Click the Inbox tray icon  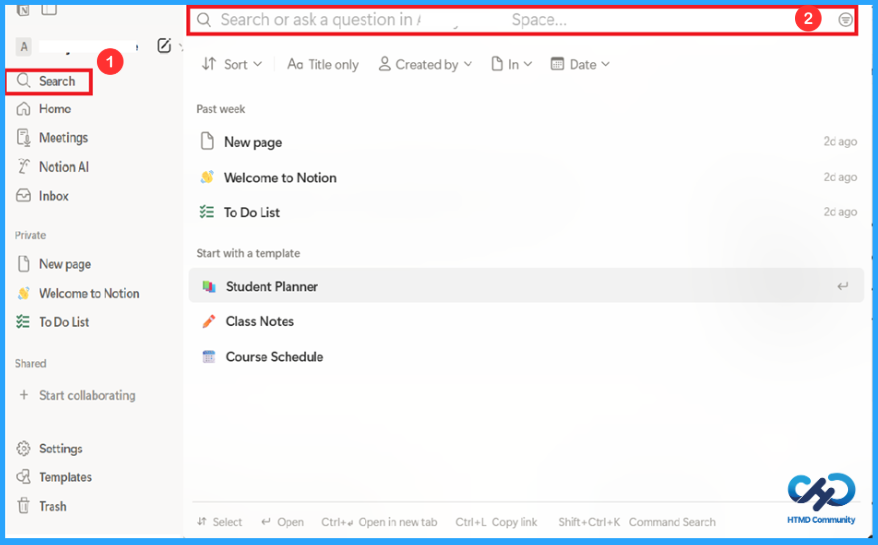24,195
